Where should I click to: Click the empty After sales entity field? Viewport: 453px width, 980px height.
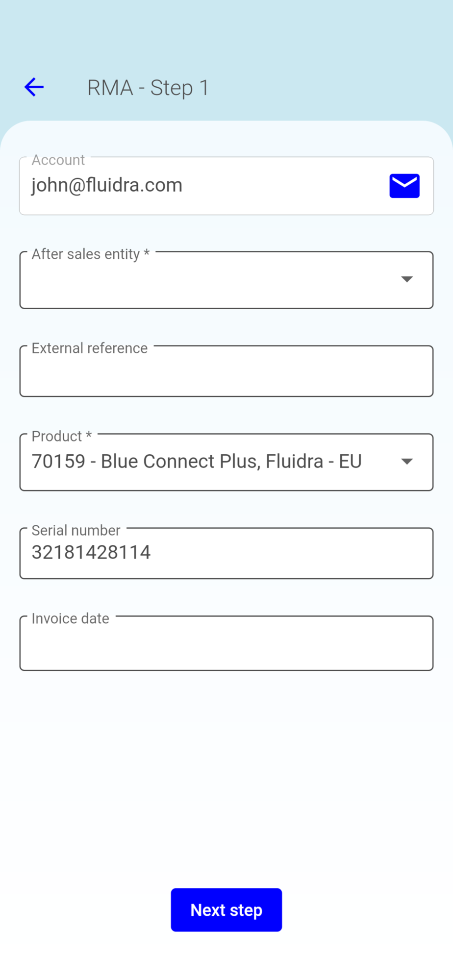206,282
